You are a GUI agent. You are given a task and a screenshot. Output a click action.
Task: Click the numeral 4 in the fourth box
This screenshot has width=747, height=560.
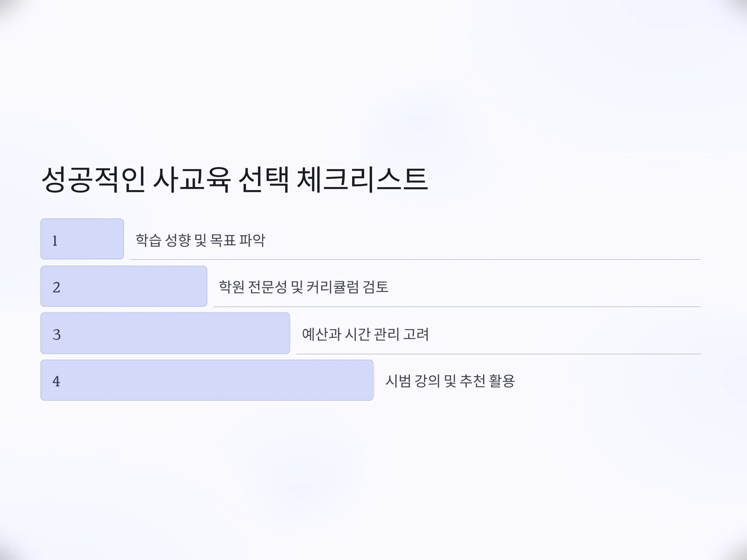click(56, 381)
